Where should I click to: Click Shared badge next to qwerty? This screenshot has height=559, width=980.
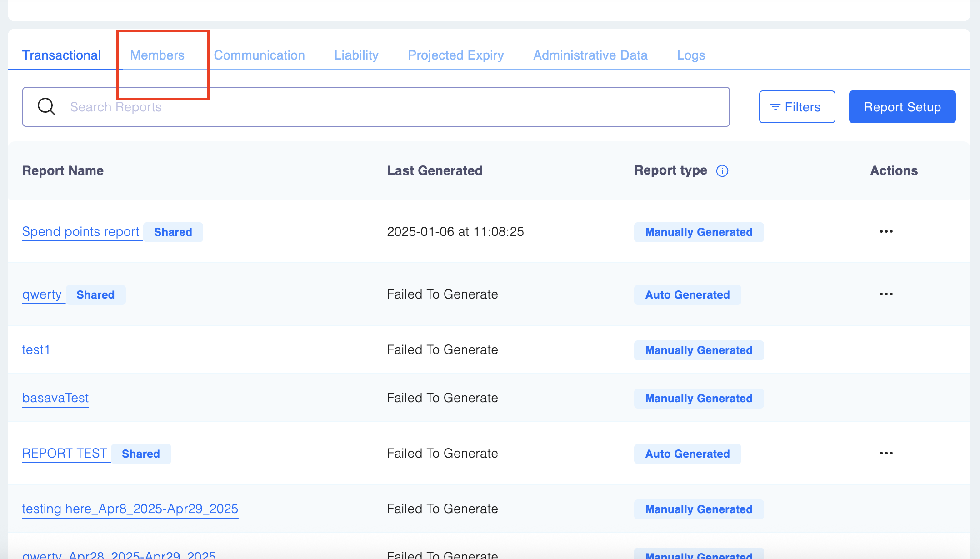tap(95, 295)
